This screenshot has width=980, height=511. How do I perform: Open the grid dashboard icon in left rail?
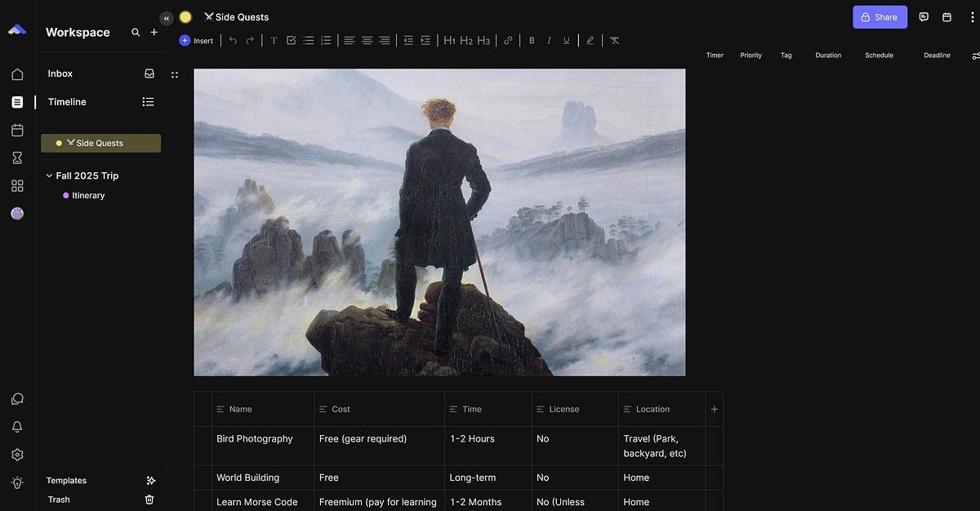tap(17, 185)
